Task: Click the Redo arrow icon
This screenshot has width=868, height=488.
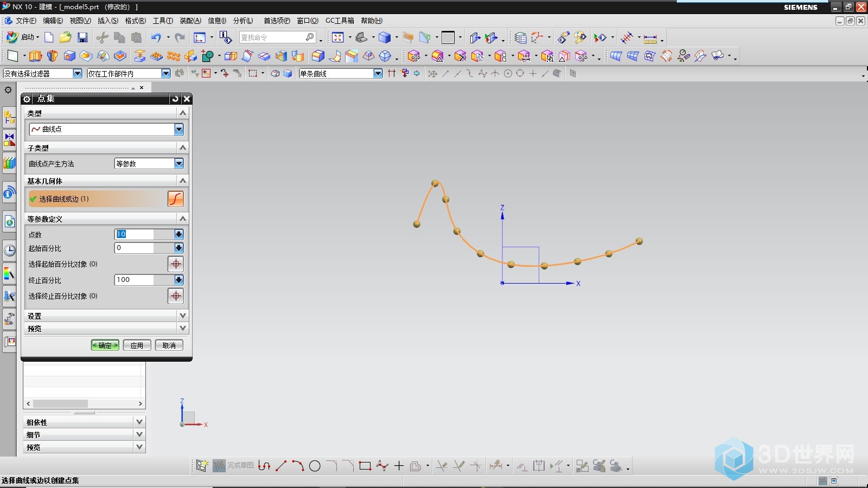Action: point(180,37)
